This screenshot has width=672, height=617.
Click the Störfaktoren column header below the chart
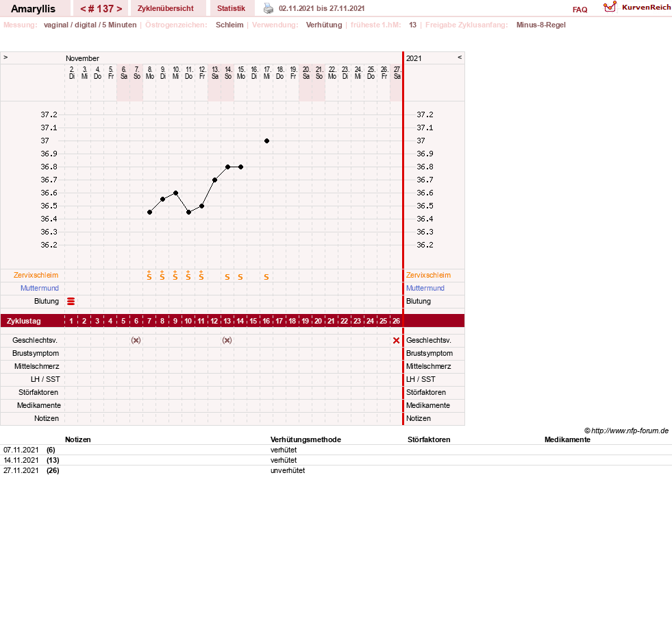[x=429, y=439]
